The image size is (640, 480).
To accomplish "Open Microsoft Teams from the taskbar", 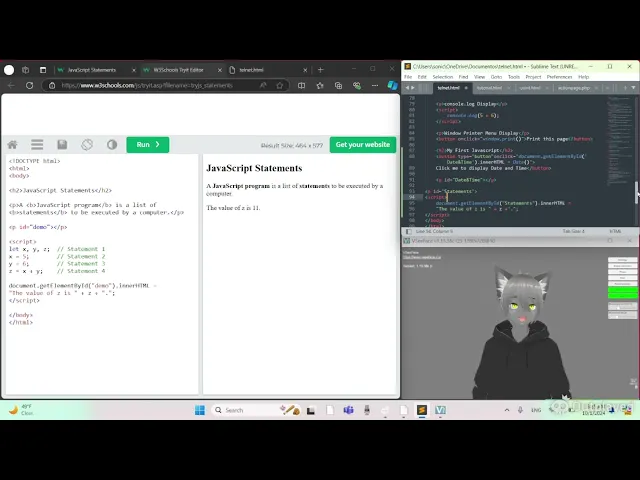I will (348, 410).
